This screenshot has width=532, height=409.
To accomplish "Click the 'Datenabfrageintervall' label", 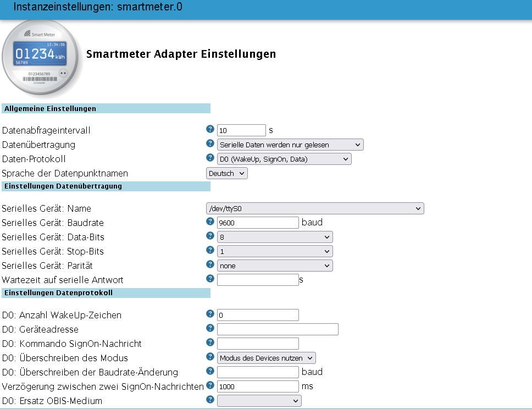I will click(46, 130).
